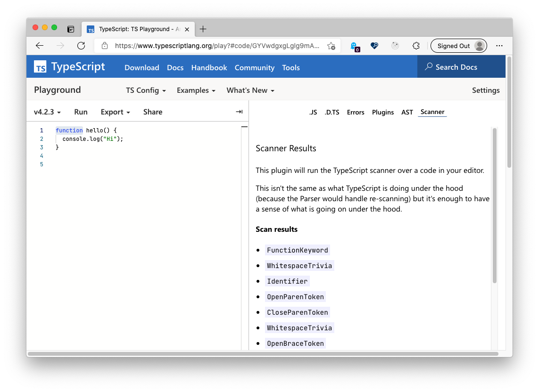Screen dimensions: 539x392
Task: Click the CloseParenToken scan result
Action: [298, 312]
